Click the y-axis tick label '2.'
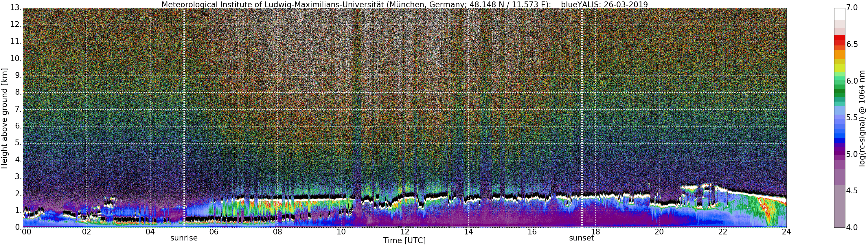The height and width of the screenshot is (246, 868). pos(18,193)
